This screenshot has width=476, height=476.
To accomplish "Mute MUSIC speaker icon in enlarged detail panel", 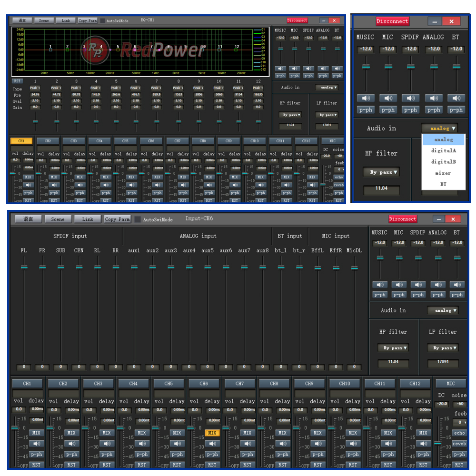I will pos(366,98).
